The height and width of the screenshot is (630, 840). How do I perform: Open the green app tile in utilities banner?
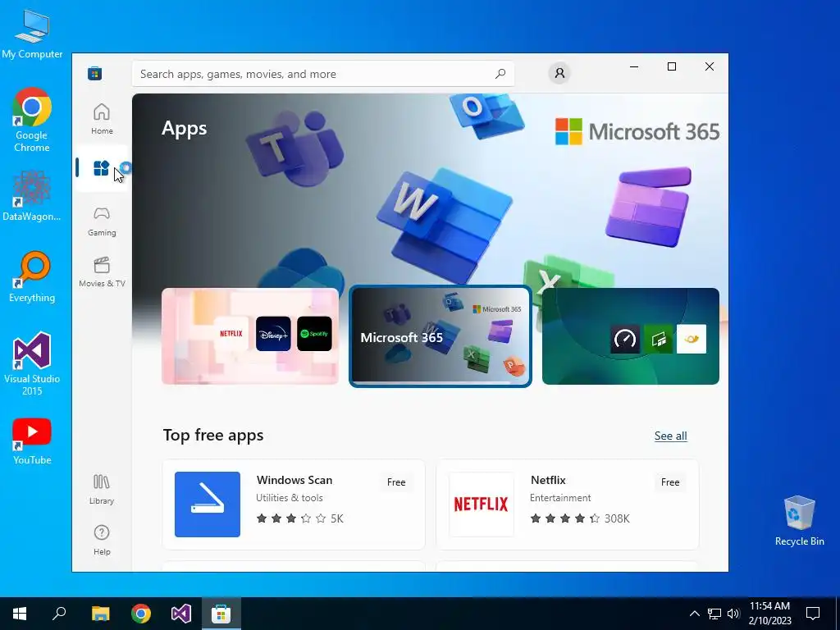point(659,339)
